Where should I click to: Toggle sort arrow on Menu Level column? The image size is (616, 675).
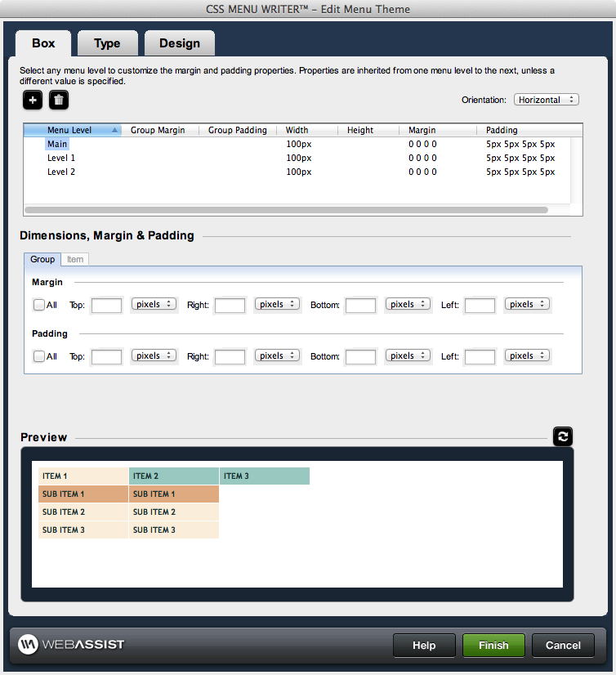(114, 130)
